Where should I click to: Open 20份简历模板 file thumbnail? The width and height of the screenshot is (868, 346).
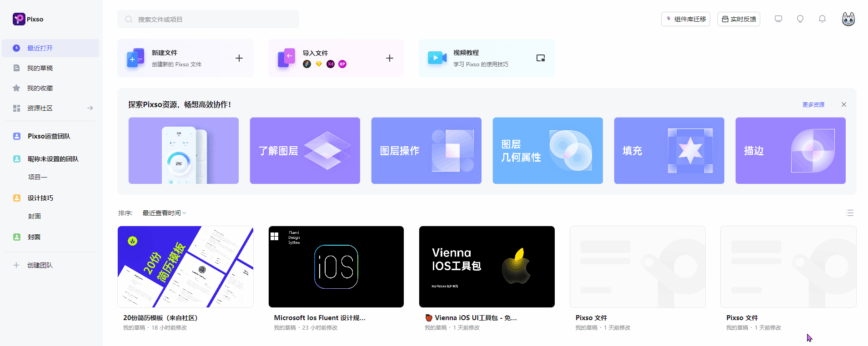186,267
